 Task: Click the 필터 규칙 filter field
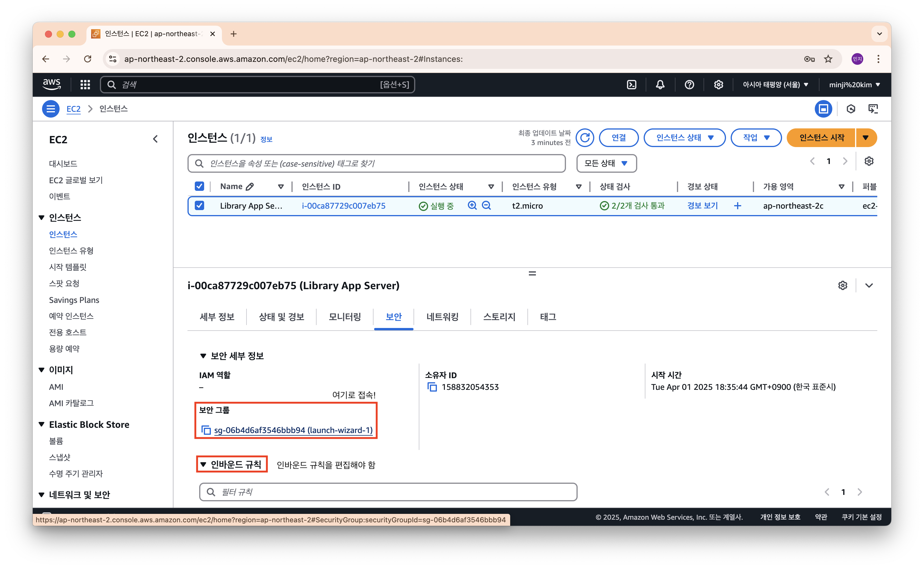click(x=388, y=492)
